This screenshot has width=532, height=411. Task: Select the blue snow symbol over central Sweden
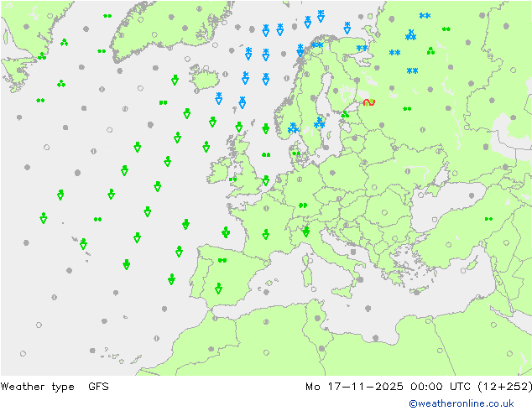pyautogui.click(x=319, y=122)
